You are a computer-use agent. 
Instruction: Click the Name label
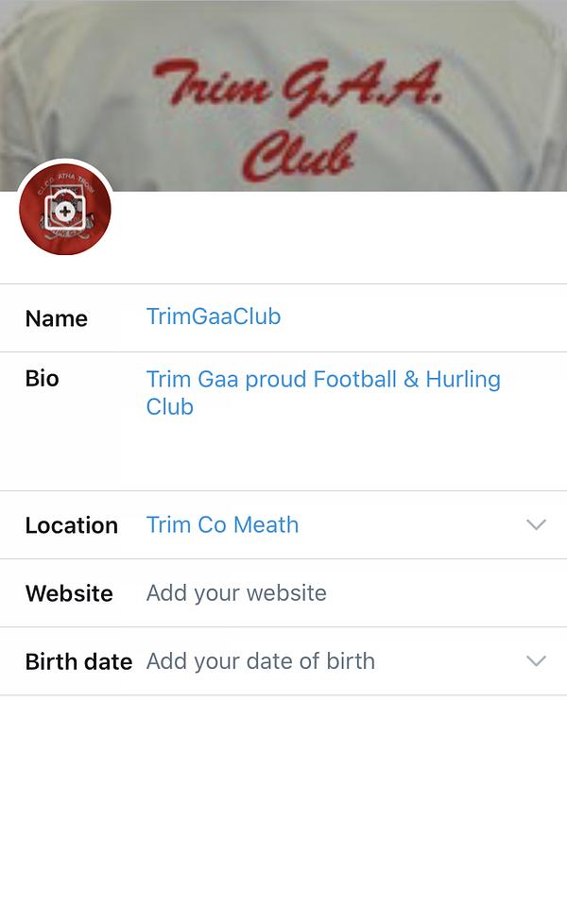pyautogui.click(x=56, y=318)
